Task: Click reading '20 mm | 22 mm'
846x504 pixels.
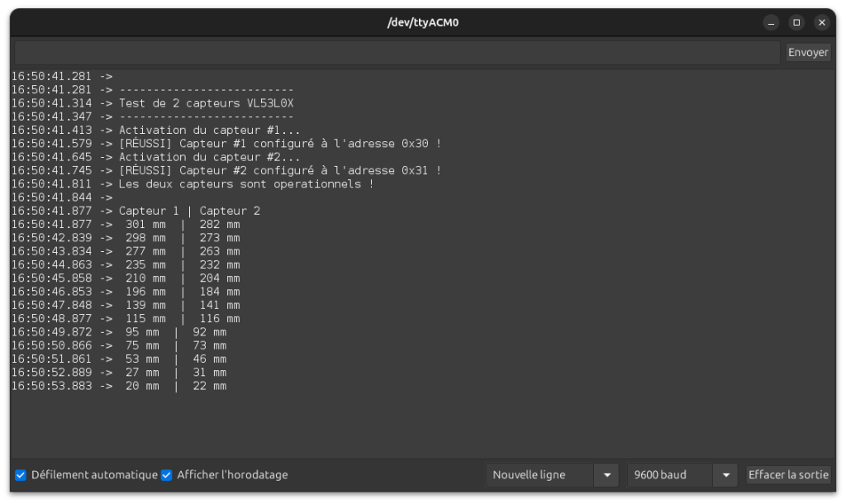Action: click(x=176, y=387)
